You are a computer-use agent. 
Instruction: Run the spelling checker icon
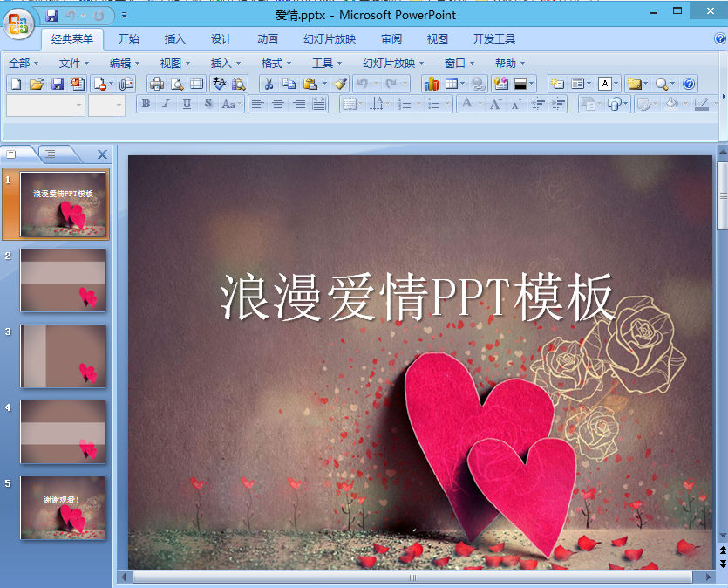tap(218, 84)
